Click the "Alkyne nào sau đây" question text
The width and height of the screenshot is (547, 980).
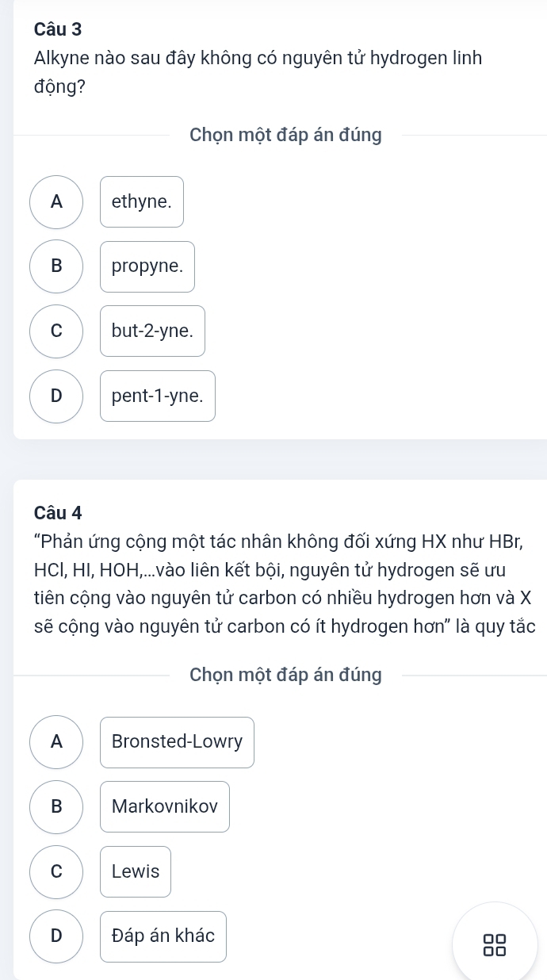click(x=258, y=71)
